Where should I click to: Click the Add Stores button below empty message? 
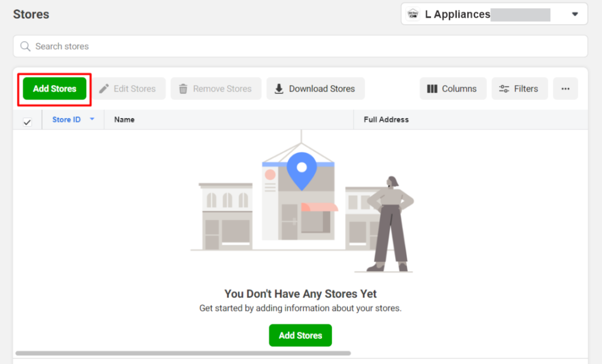300,335
